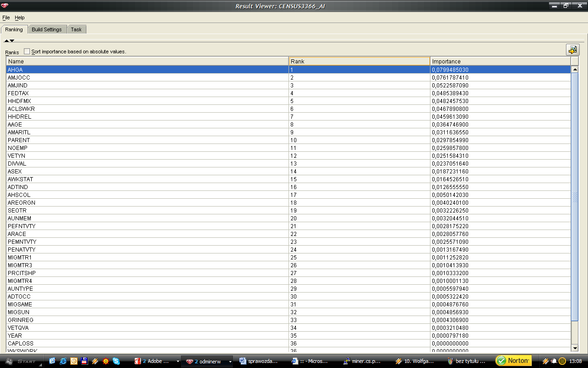Click the globe icon in system tray
This screenshot has height=368, width=588.
[x=562, y=361]
